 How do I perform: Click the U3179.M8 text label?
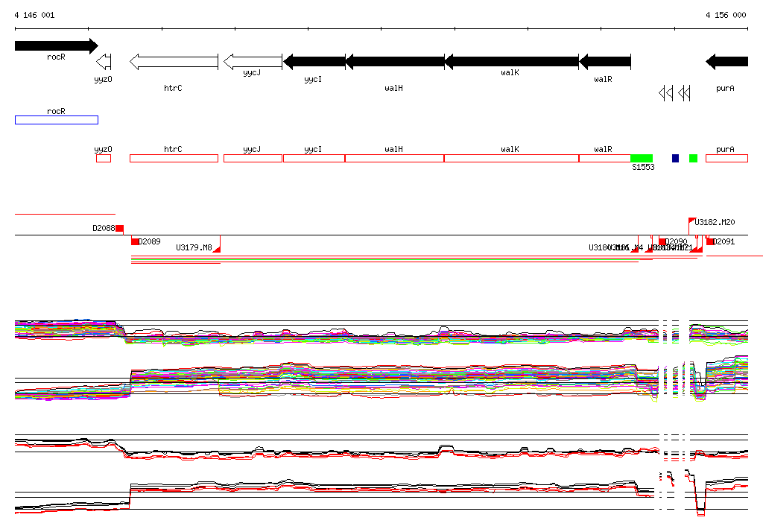click(x=194, y=247)
